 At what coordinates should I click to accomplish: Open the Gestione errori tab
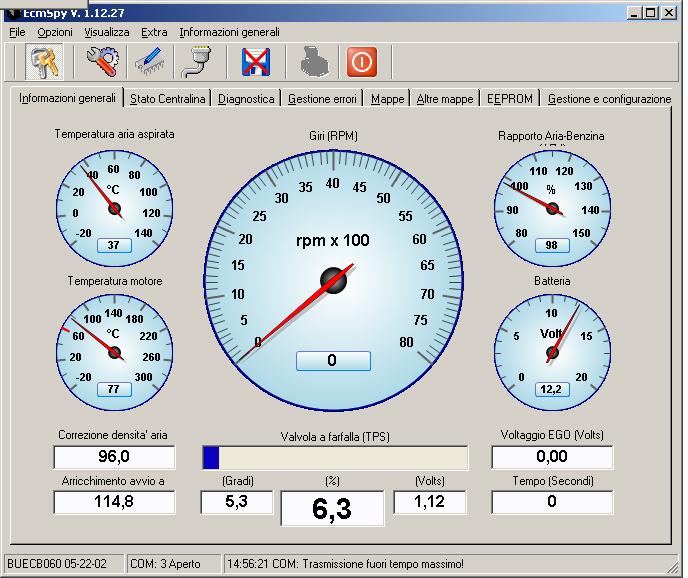(x=322, y=99)
